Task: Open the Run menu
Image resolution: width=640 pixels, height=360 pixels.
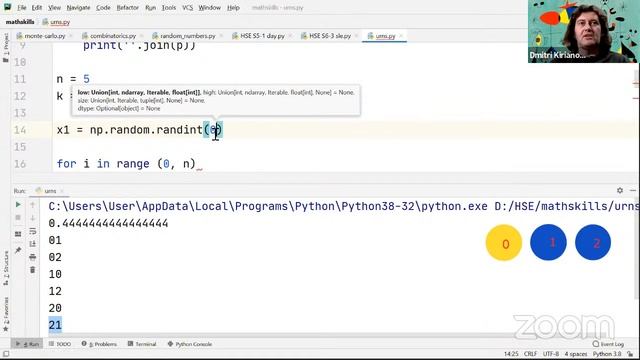Action: 151,7
